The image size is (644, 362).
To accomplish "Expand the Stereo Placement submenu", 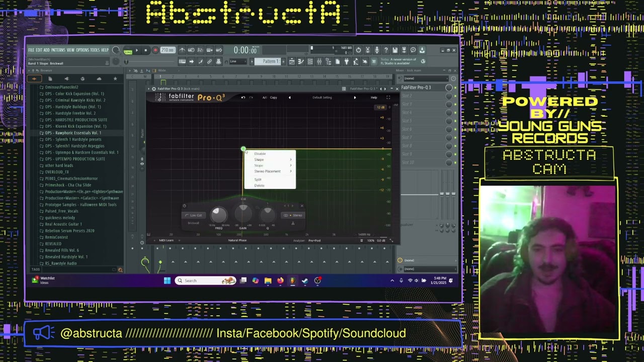I will (270, 171).
